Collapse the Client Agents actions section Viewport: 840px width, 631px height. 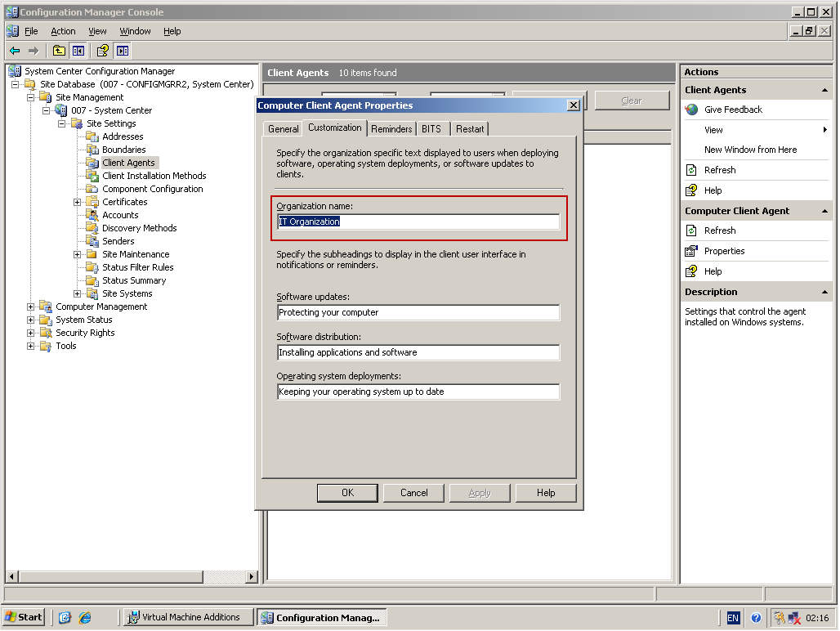click(x=824, y=90)
